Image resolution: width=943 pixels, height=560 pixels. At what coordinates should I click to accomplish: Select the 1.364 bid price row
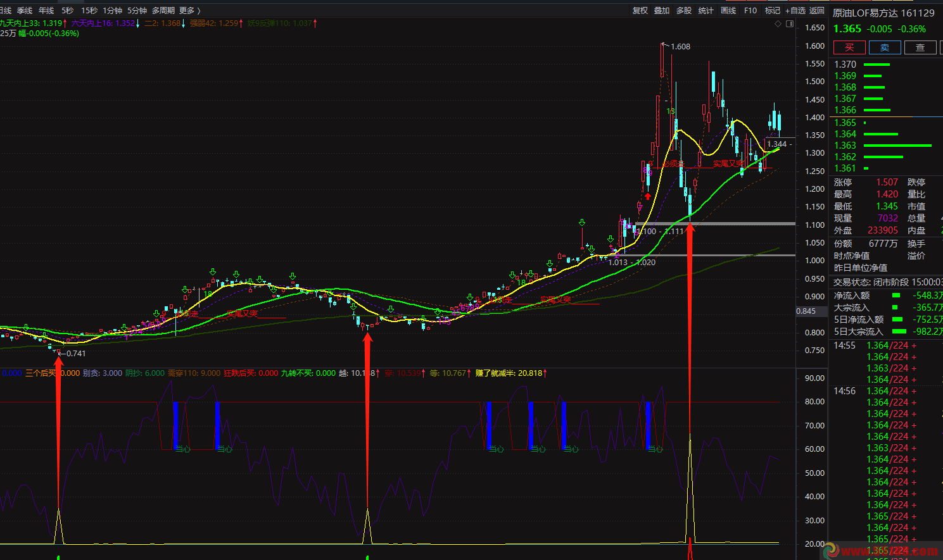885,134
